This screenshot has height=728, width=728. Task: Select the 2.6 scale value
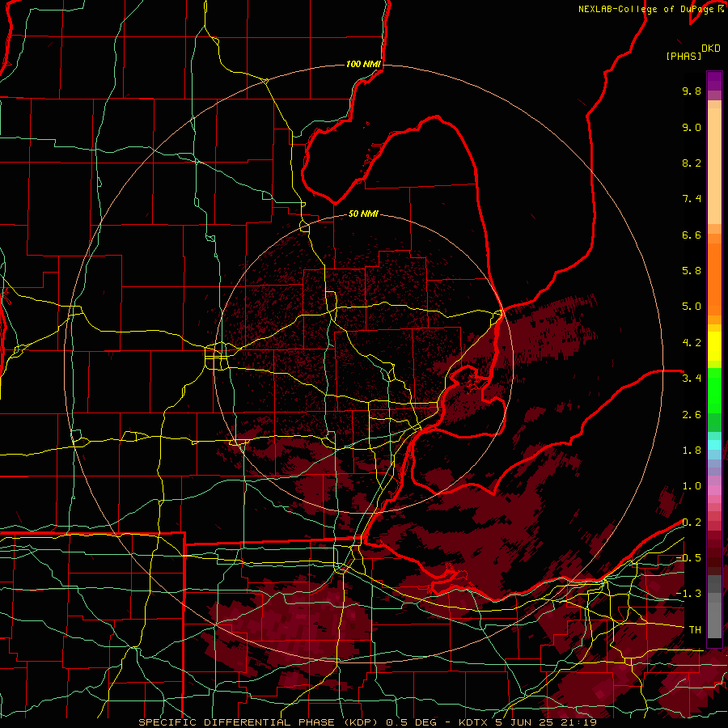(692, 415)
